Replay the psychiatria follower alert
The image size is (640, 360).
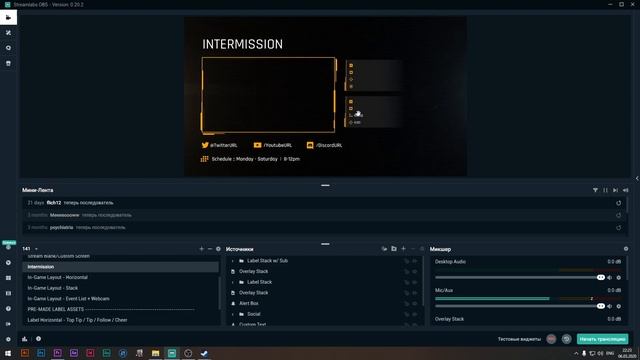coord(619,228)
